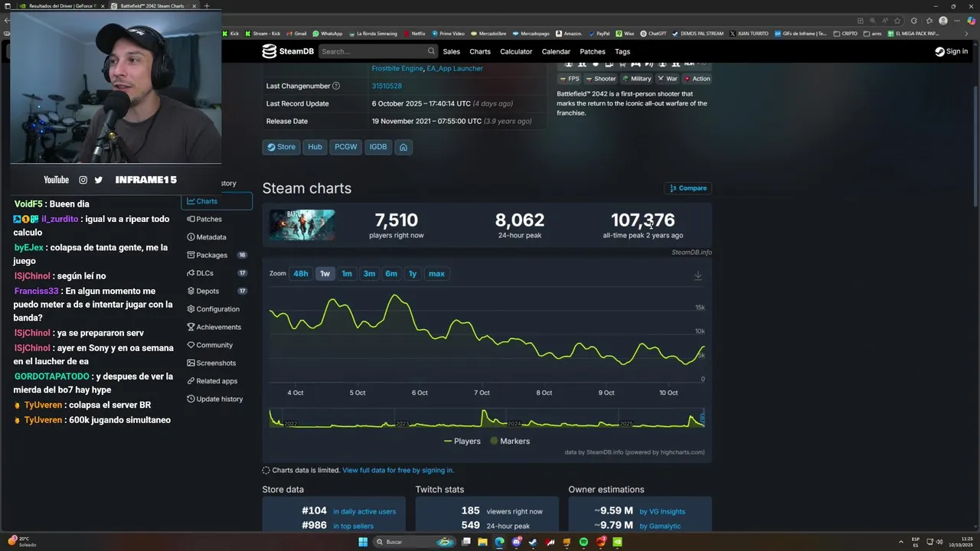Viewport: 980px width, 551px height.
Task: Click 'View full data for free' link
Action: click(398, 470)
